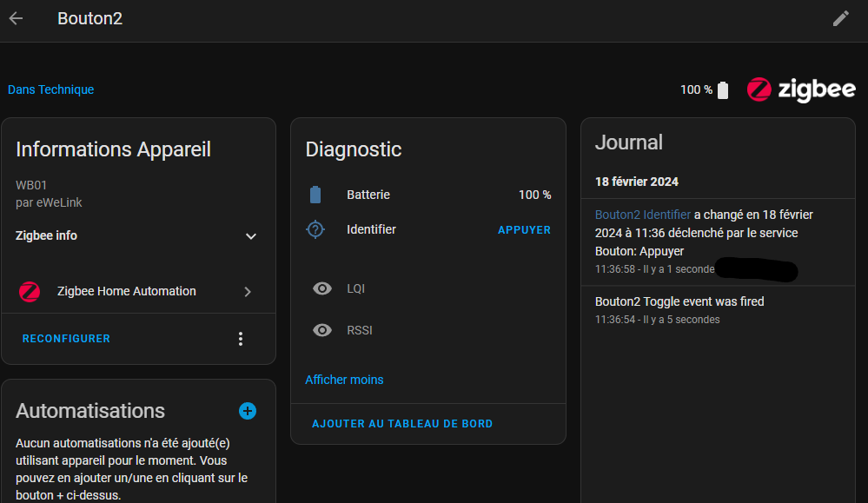Collapse diagnostics with Afficher moins
868x503 pixels.
pos(344,380)
